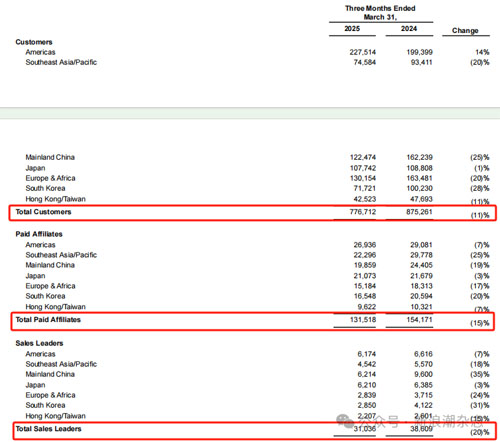Select total paid affiliates value 154,171
Screen dimensions: 500x442
419,320
